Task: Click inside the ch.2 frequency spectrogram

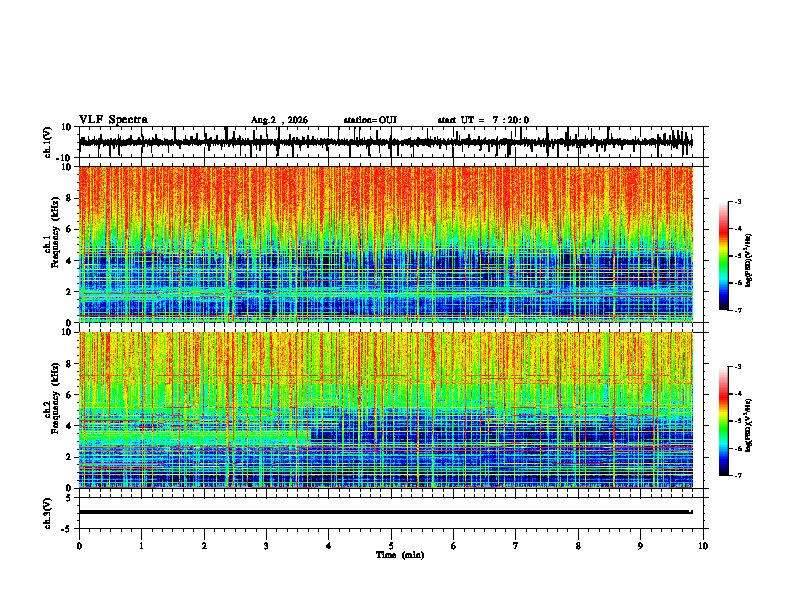Action: [x=386, y=410]
